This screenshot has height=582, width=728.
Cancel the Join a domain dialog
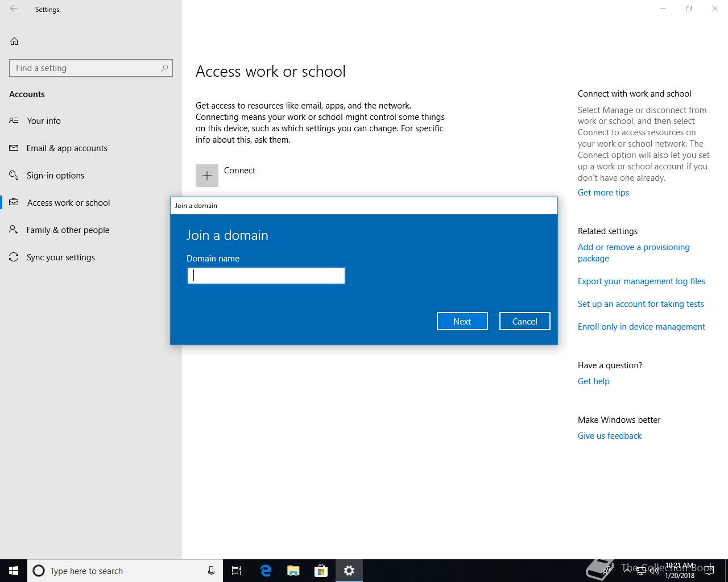pos(525,321)
